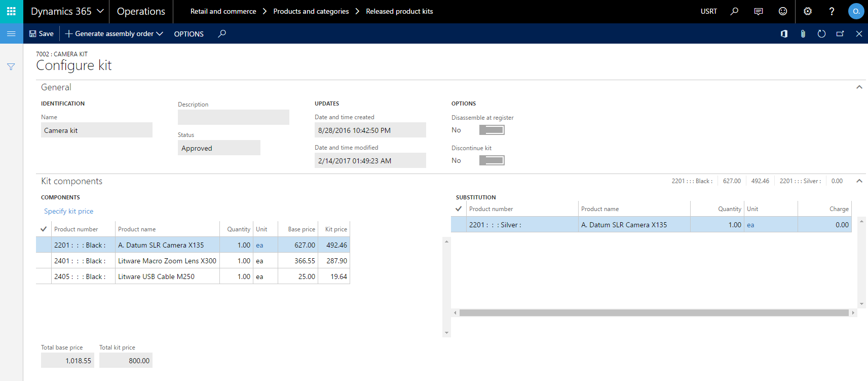
Task: Click Date and time modified field
Action: [x=370, y=160]
